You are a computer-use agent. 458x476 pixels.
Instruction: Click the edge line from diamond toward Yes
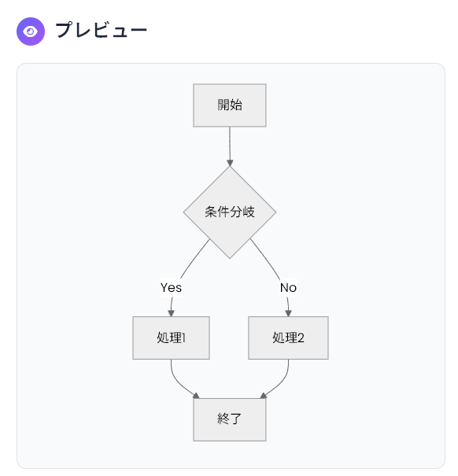(194, 259)
